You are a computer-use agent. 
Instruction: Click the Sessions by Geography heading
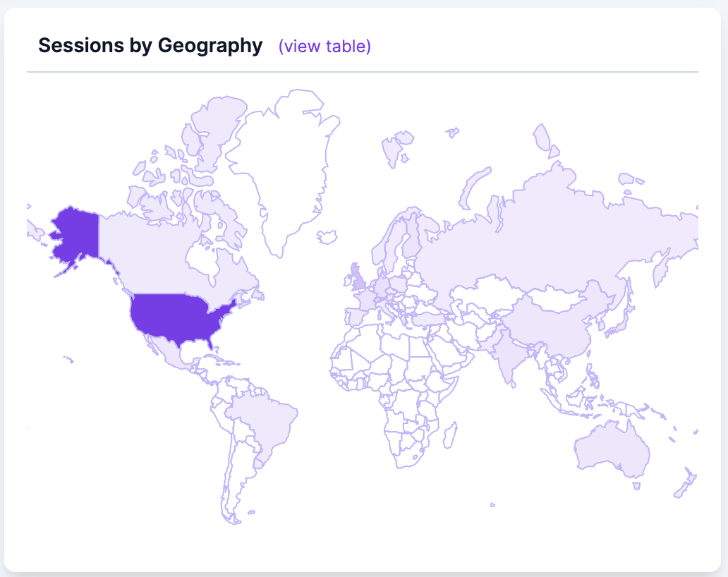click(x=150, y=45)
